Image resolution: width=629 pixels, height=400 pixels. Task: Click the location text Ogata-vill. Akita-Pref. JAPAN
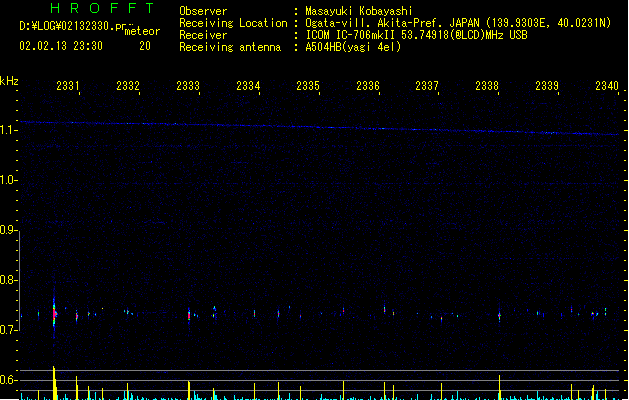[392, 23]
